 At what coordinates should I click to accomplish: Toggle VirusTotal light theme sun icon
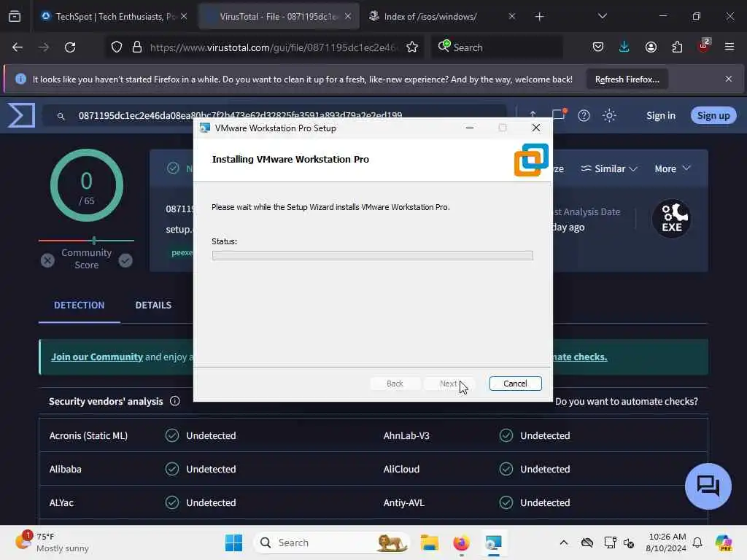tap(609, 116)
